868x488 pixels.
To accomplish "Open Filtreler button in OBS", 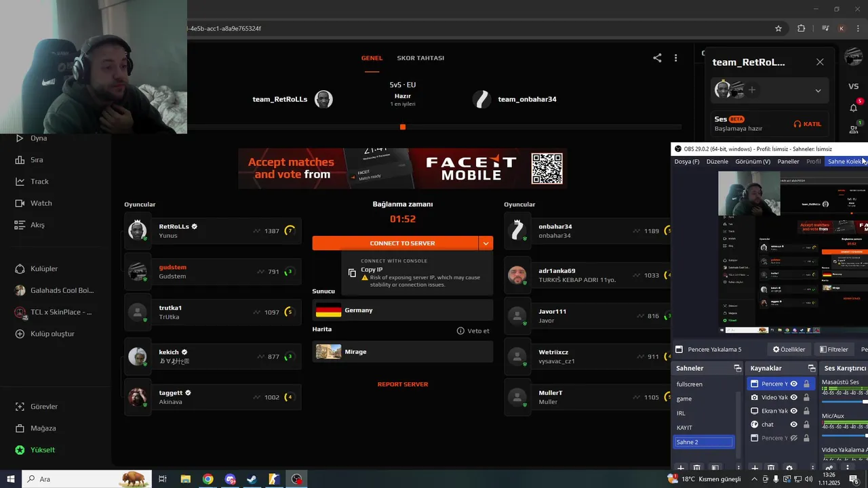I will pyautogui.click(x=833, y=350).
